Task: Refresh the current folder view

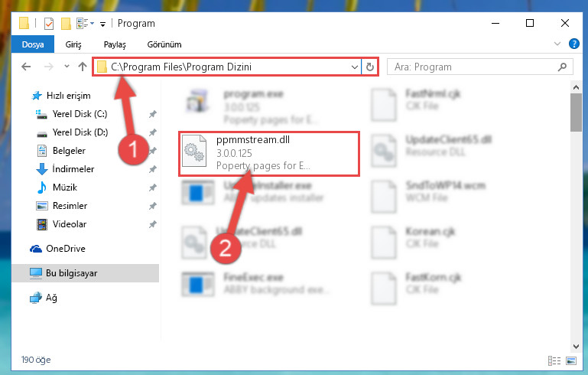Action: click(x=370, y=67)
